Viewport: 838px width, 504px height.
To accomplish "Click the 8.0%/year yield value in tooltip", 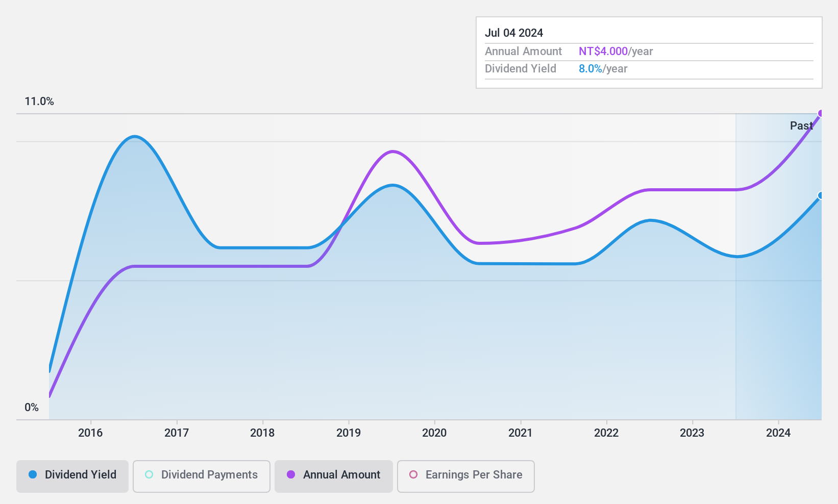I will (603, 69).
